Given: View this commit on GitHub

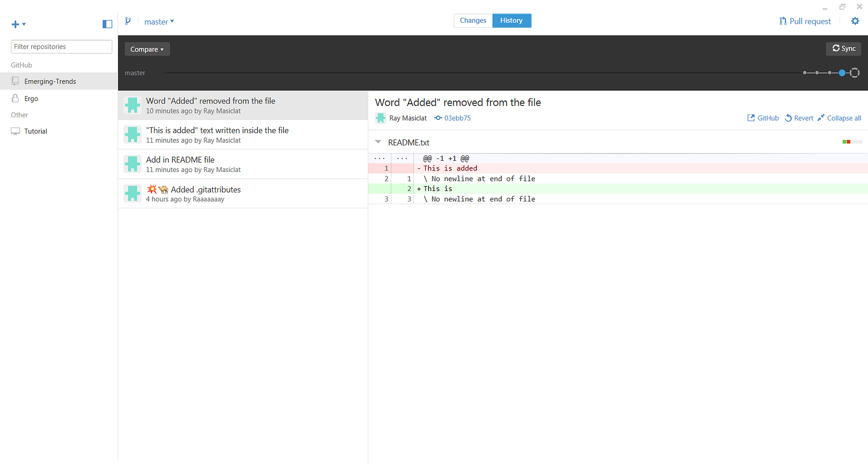Looking at the screenshot, I should [763, 118].
